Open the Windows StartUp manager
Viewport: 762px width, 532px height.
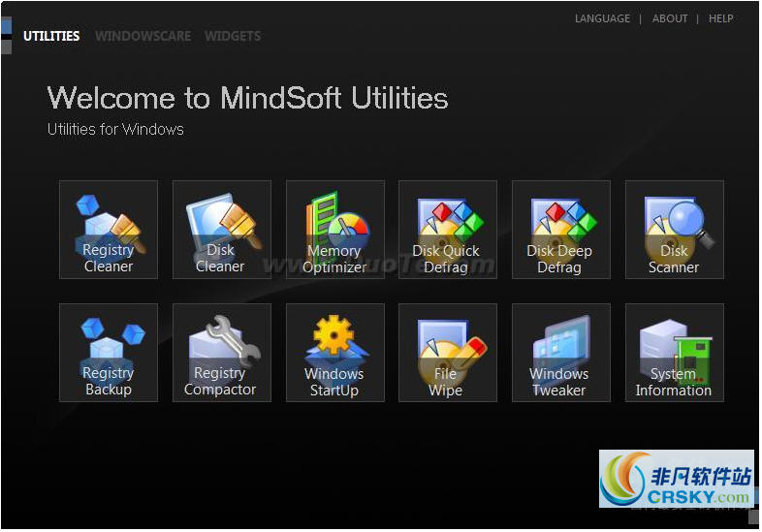click(x=334, y=353)
